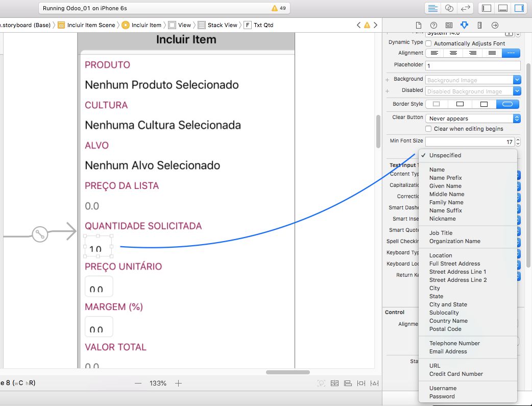Open the Clear Button dropdown
This screenshot has width=532, height=406.
coord(473,118)
